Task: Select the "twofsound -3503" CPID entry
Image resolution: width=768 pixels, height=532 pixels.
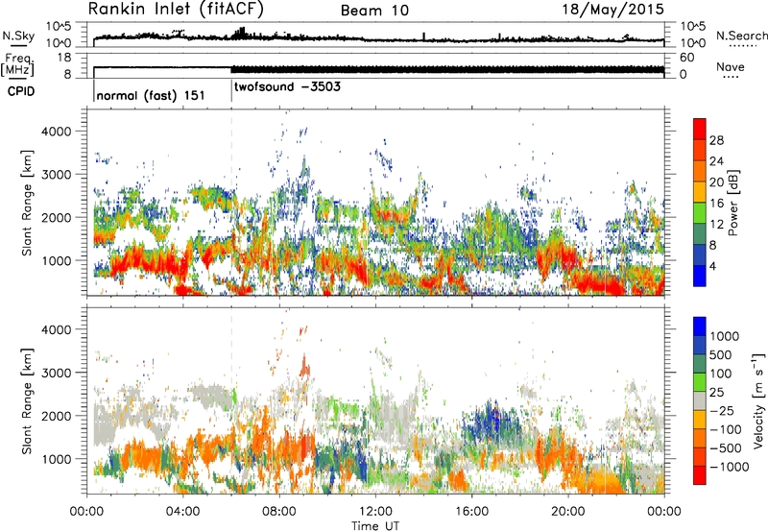Action: pos(287,87)
